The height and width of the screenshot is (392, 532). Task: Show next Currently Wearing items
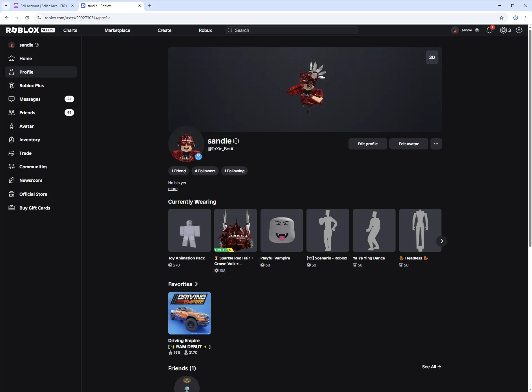tap(442, 241)
